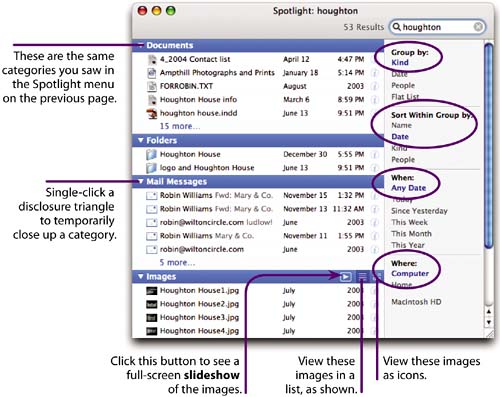Sort within group by People
This screenshot has height=397, width=500.
pyautogui.click(x=403, y=160)
